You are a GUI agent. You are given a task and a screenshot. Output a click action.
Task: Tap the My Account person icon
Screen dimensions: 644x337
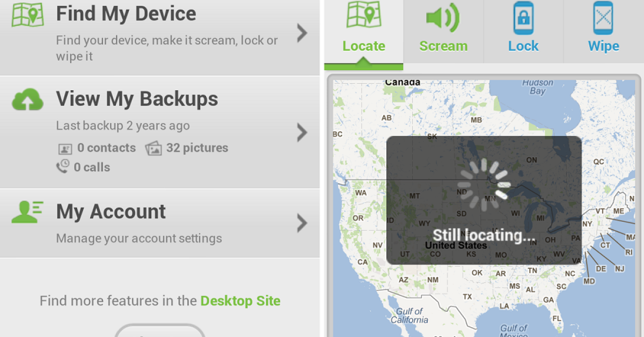coord(27,212)
